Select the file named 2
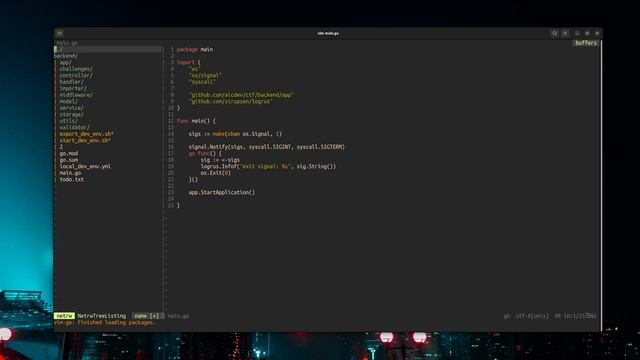Viewport: 640px width, 360px height. pyautogui.click(x=61, y=147)
